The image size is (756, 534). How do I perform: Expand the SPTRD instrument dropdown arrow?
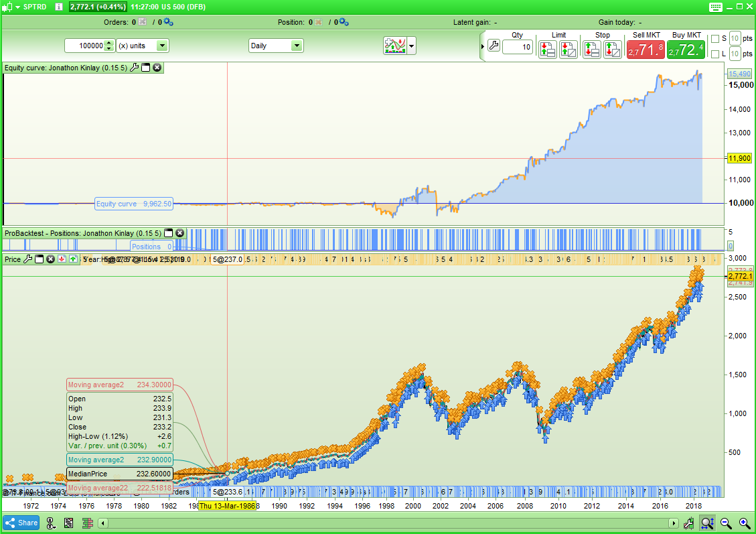click(x=18, y=7)
